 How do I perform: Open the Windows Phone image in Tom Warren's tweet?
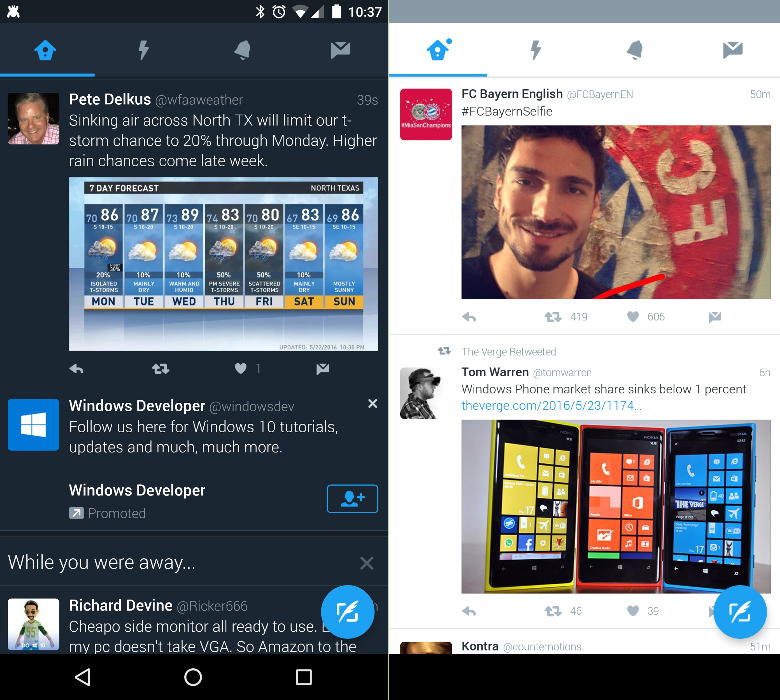(616, 505)
